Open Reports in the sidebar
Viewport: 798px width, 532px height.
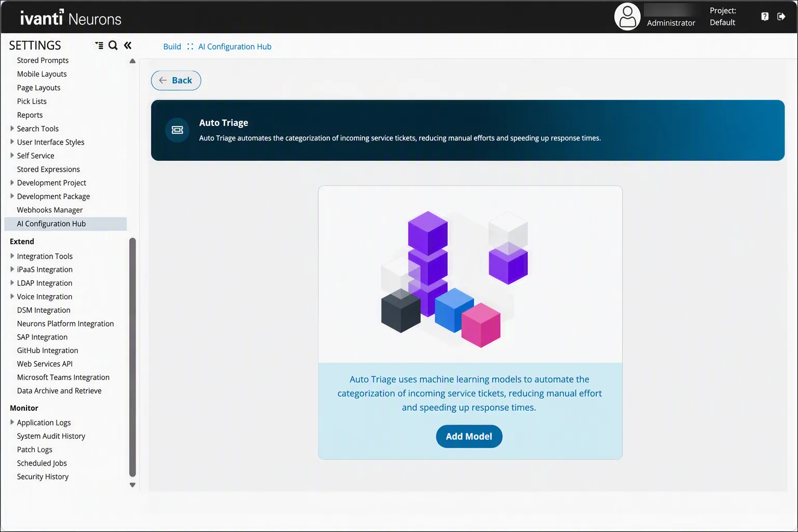[30, 115]
